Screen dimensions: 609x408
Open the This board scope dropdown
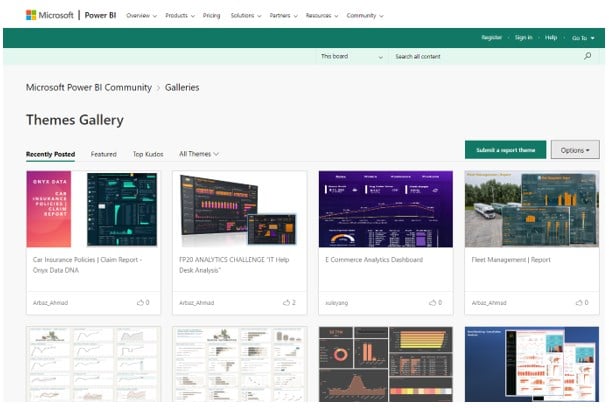tap(351, 56)
